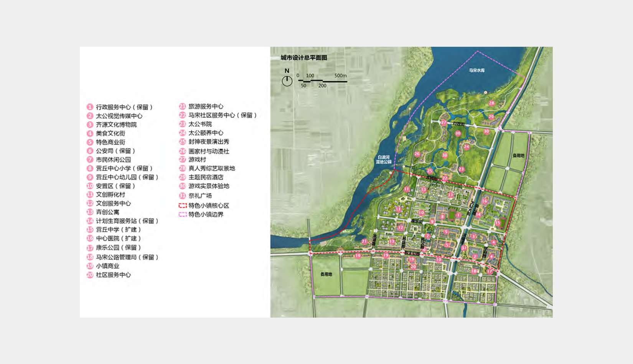This screenshot has width=633, height=364.
Task: Click the 白浪河湿地公园 map label
Action: pos(384,159)
